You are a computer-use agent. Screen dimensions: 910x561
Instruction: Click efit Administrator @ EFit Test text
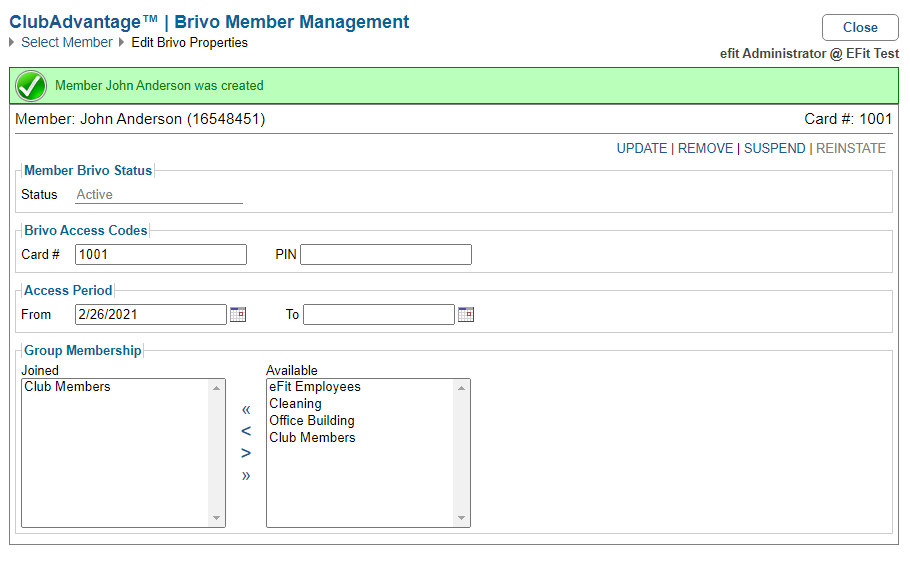coord(810,53)
